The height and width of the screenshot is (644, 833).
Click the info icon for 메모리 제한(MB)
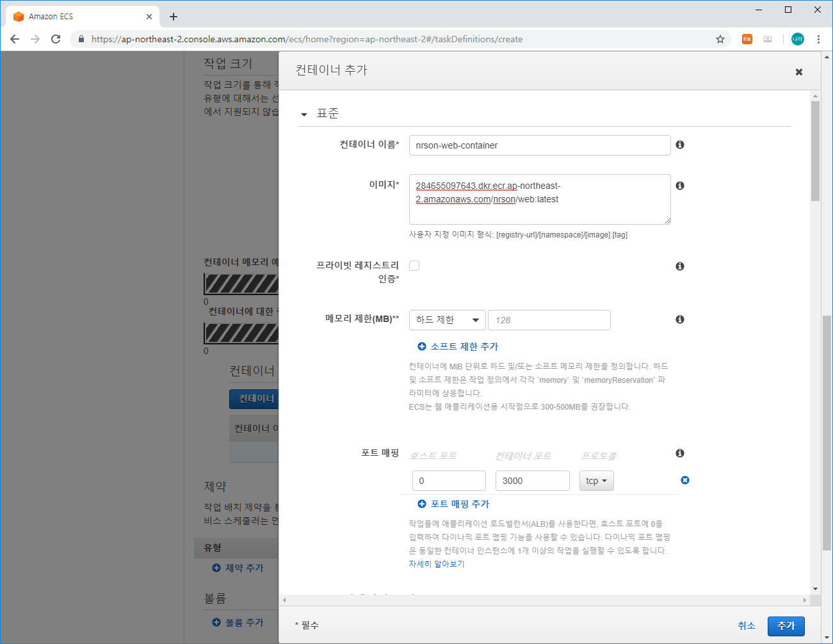click(680, 319)
